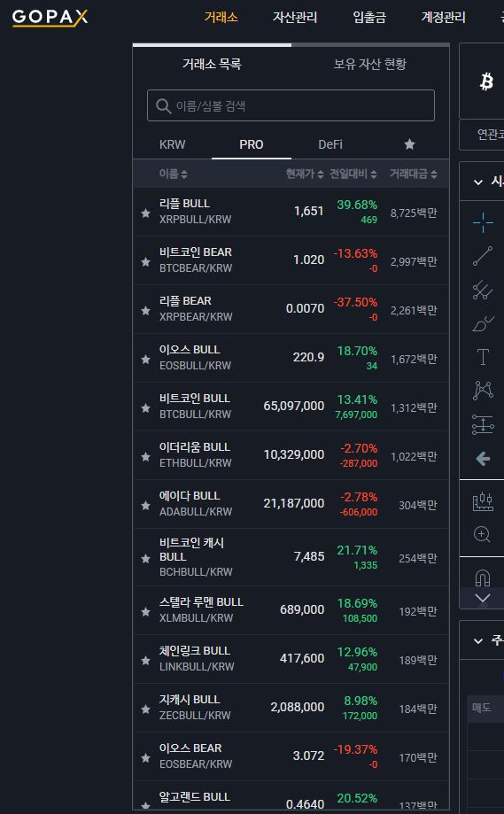Viewport: 504px width, 814px height.
Task: Favorite EOSBULL/KRW with its star
Action: pyautogui.click(x=146, y=360)
